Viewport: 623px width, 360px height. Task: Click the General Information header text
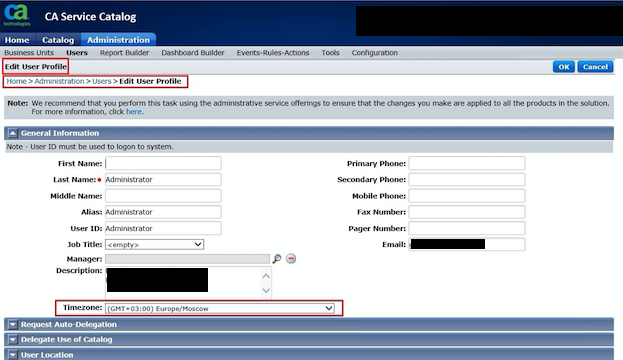tap(60, 133)
